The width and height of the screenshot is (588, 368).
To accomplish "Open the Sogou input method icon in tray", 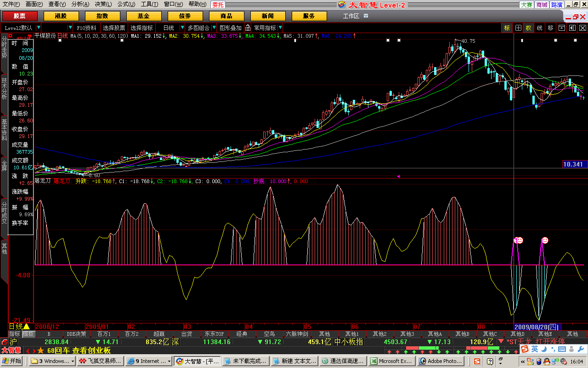I will click(525, 350).
